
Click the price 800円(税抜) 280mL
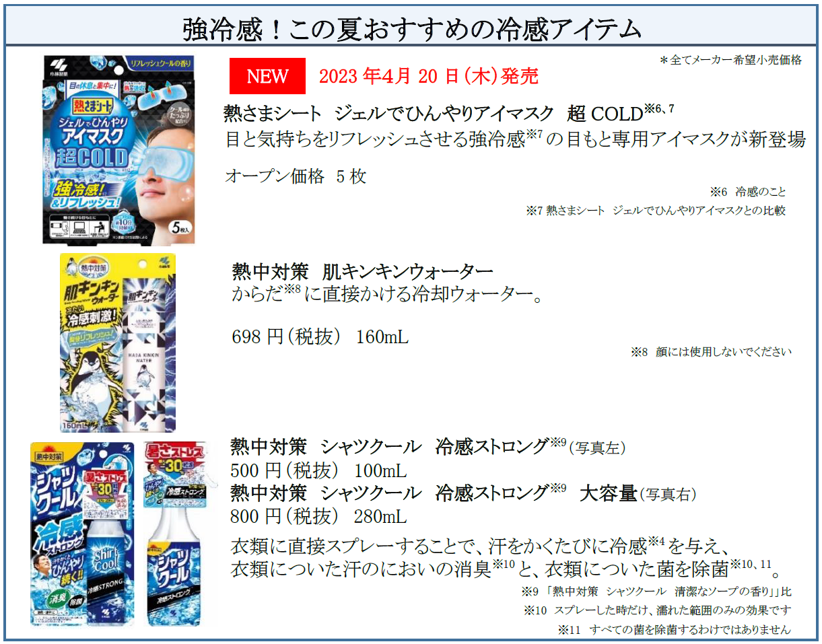pos(318,517)
